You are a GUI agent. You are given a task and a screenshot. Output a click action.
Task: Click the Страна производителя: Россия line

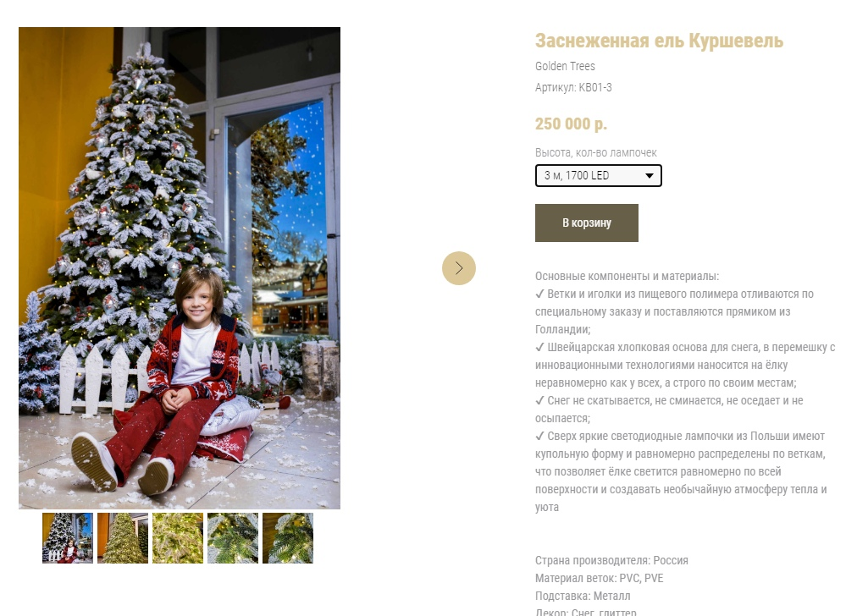611,560
